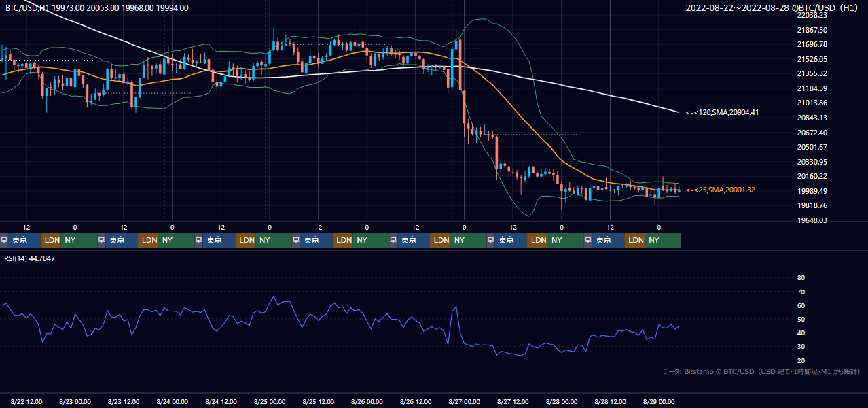This screenshot has width=868, height=408.
Task: Click the 8/27 00:00 time label
Action: click(x=464, y=401)
